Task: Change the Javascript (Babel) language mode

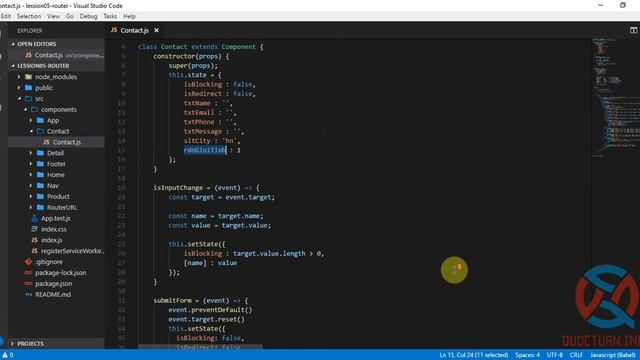Action: pyautogui.click(x=613, y=355)
